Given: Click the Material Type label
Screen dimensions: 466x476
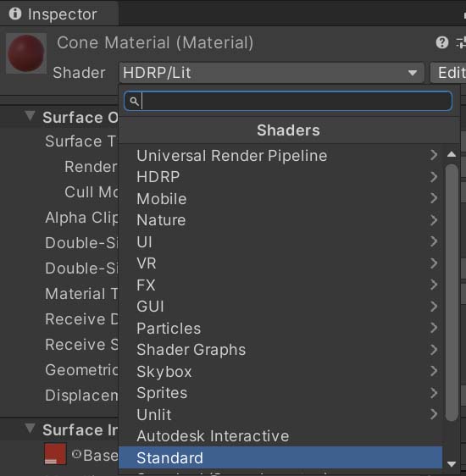Looking at the screenshot, I should (81, 294).
